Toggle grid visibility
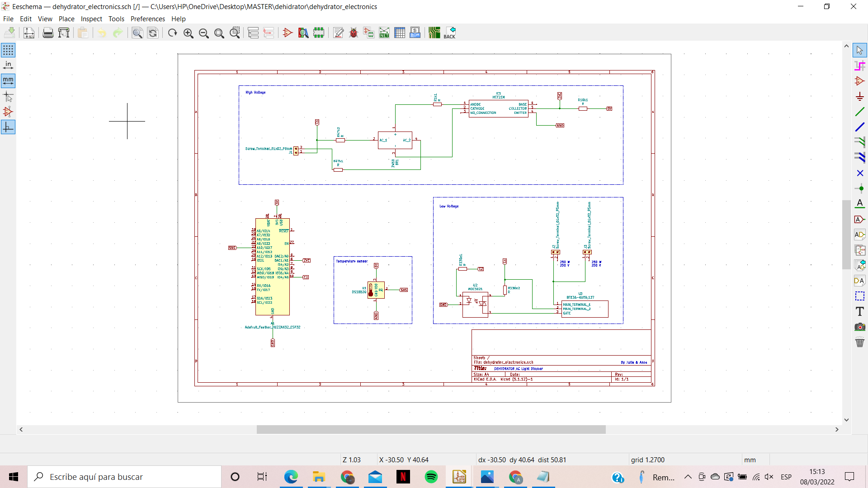868x488 pixels. pos(8,50)
